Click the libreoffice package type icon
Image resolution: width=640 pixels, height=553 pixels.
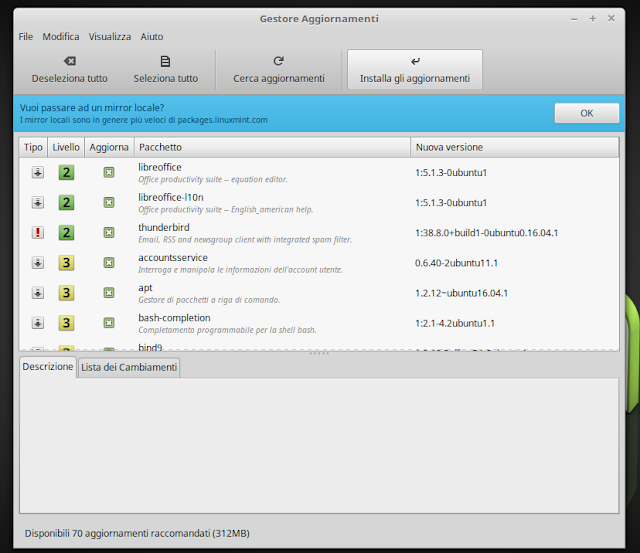pyautogui.click(x=38, y=173)
